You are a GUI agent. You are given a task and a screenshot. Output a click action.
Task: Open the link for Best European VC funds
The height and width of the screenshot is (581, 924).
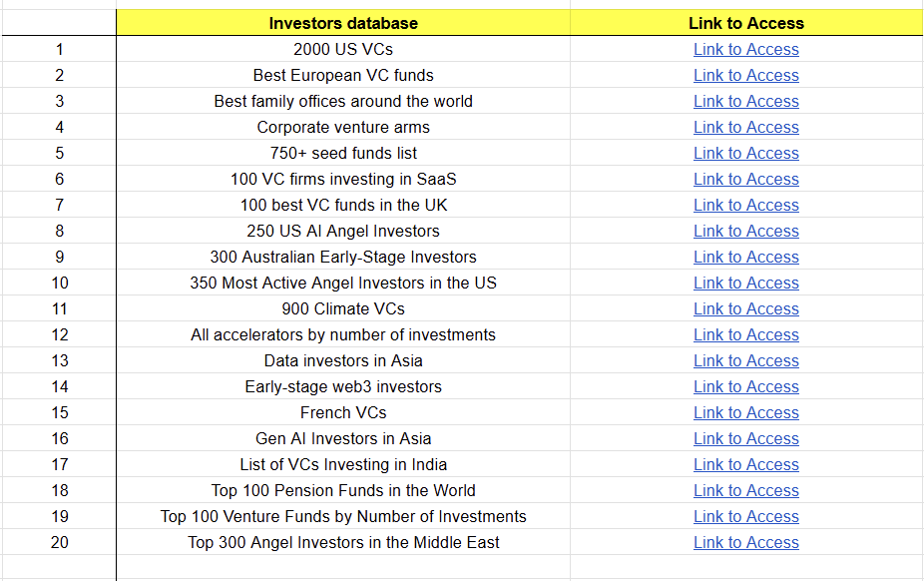pyautogui.click(x=745, y=76)
